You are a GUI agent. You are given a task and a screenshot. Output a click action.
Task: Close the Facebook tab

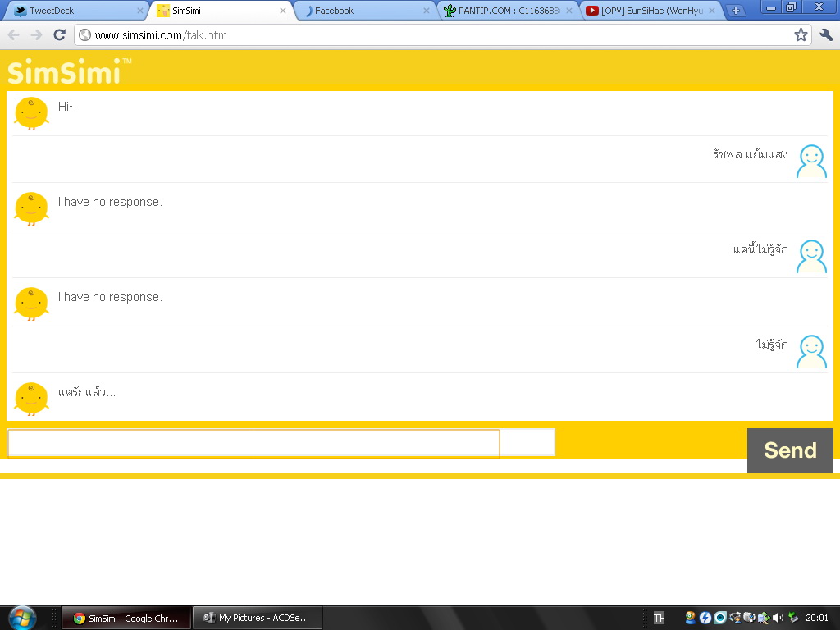click(x=427, y=11)
